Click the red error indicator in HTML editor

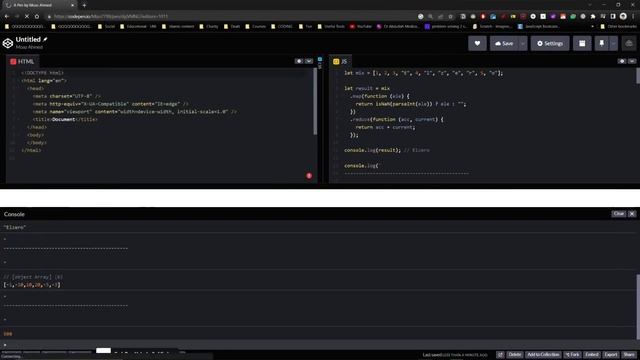309,176
